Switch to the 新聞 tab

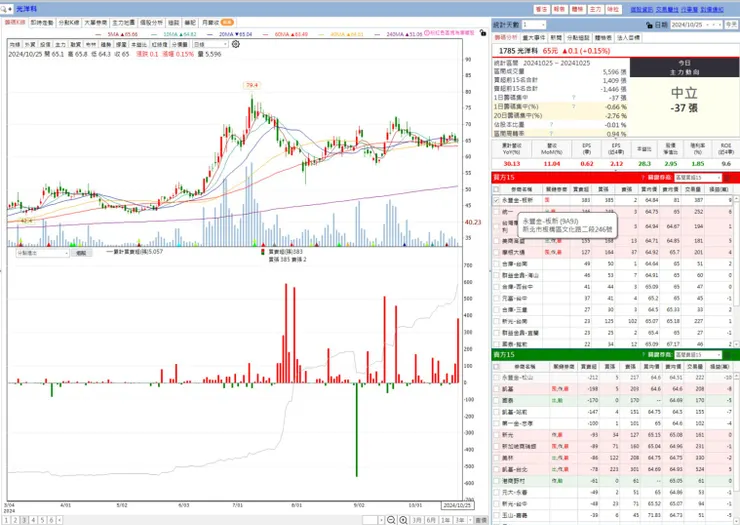click(556, 37)
